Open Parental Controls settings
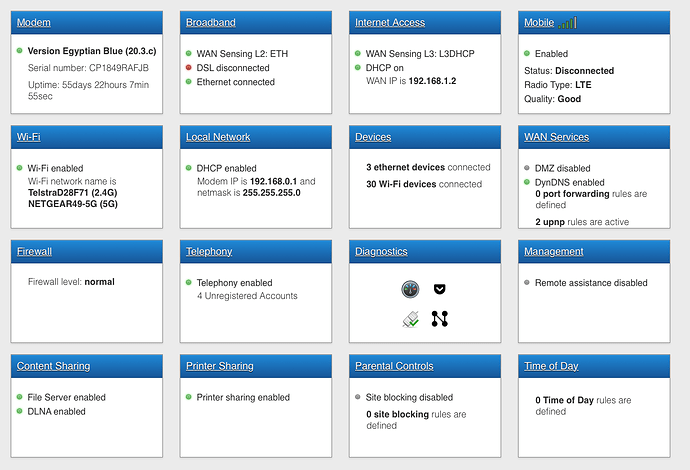690x470 pixels. 394,366
